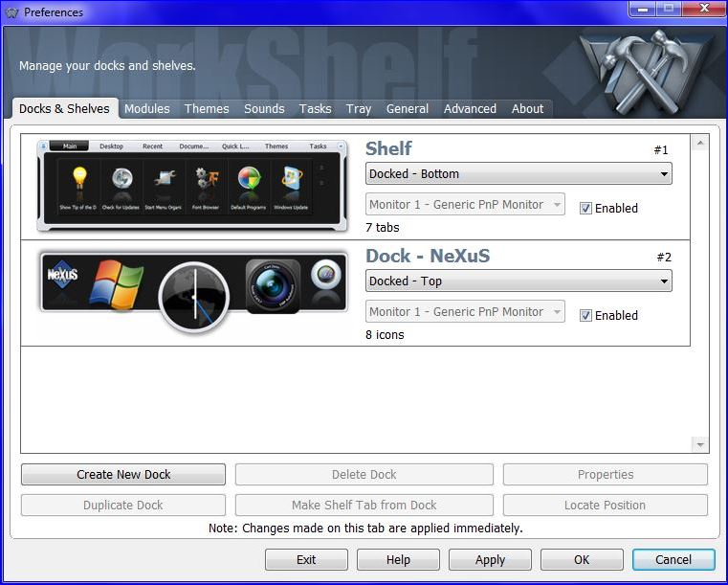Click the crossed hammers WorkShelf logo
The width and height of the screenshot is (728, 585).
[647, 73]
